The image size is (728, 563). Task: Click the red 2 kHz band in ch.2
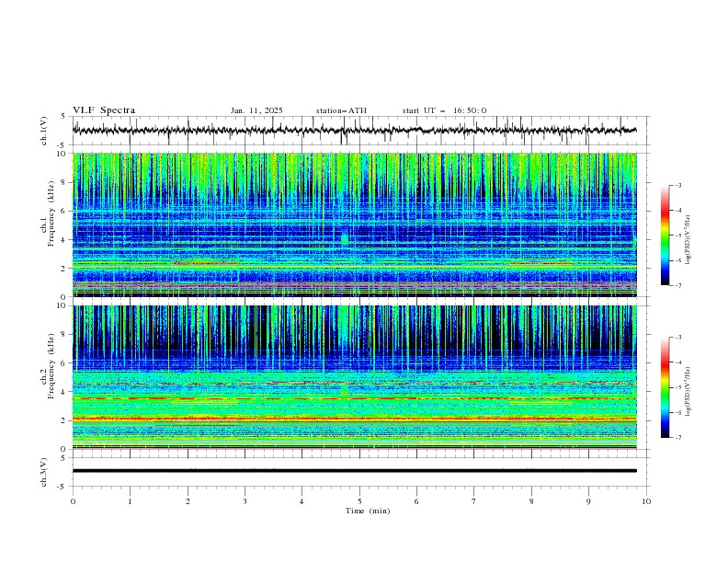[x=354, y=419]
